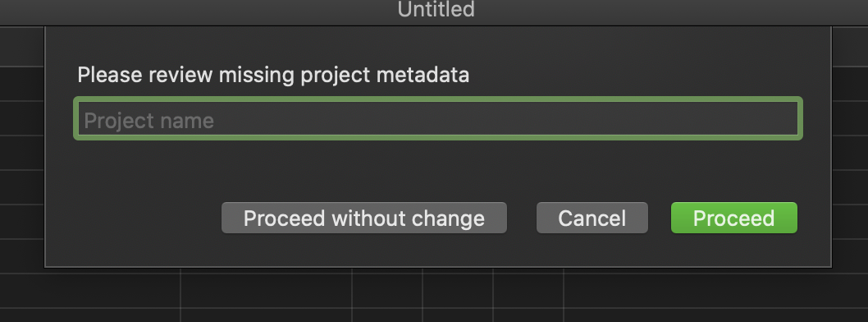Click the Proceed button to continue
The image size is (868, 322).
point(734,218)
